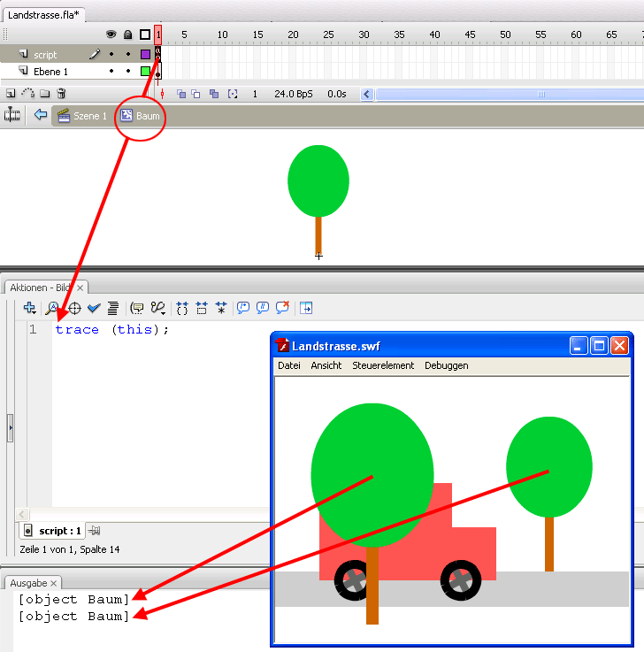The width and height of the screenshot is (644, 652).
Task: Click the purple outline color swatch of script layer
Action: point(145,55)
